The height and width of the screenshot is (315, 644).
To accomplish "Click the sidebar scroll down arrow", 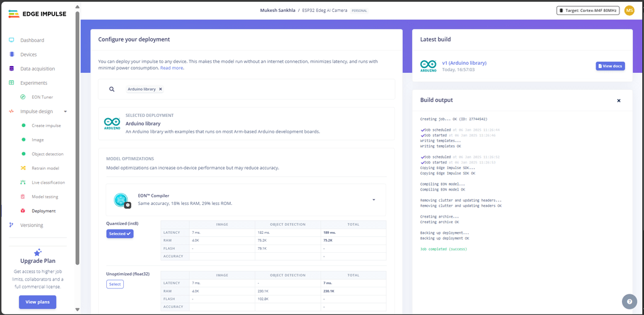I will point(77,309).
